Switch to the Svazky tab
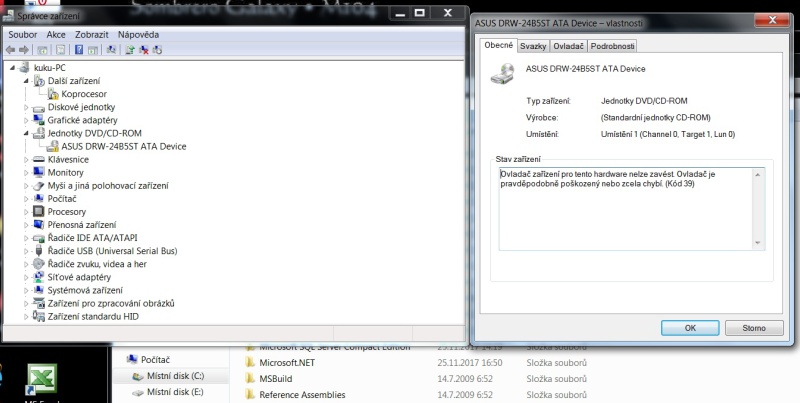800x403 pixels. point(533,46)
